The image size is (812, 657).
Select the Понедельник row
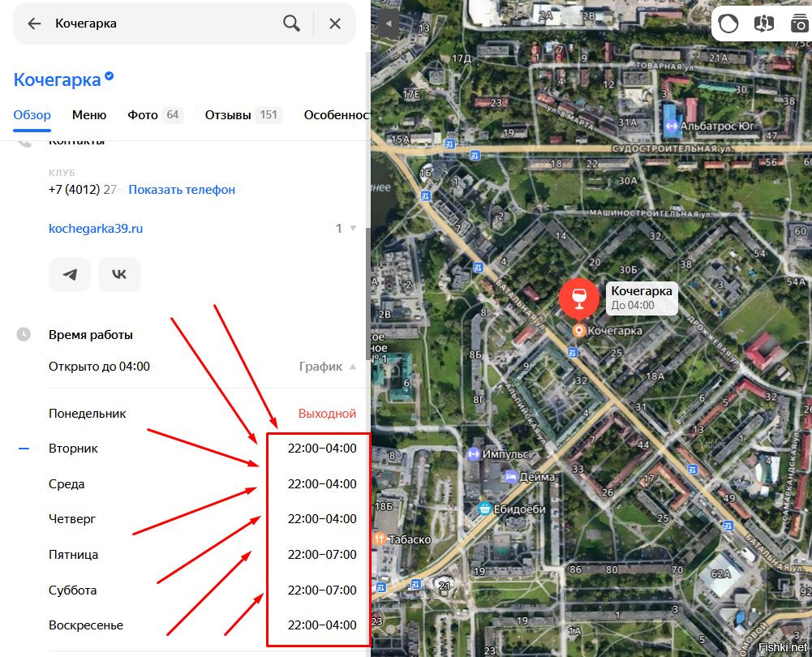tap(203, 414)
